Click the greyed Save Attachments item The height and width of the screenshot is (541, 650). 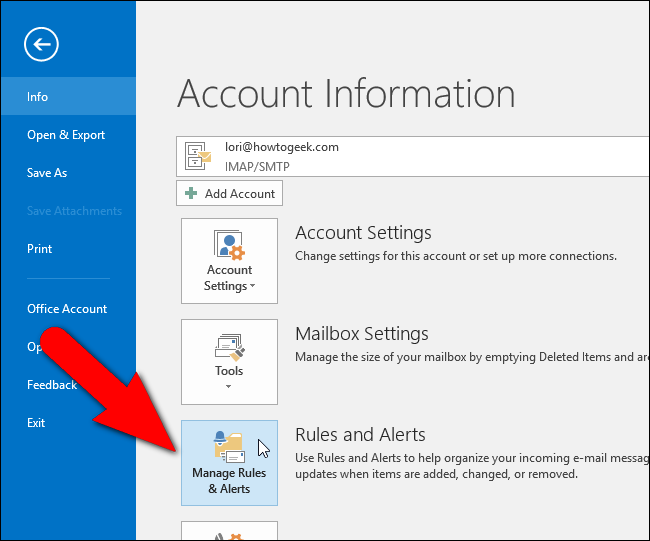74,211
